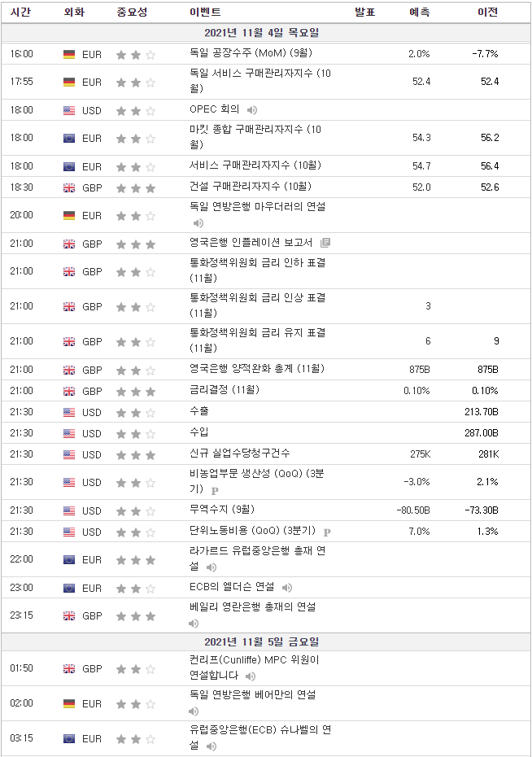Screen dimensions: 532x757
Task: Open 독일 공장수주 (MoM) (9월) event
Action: point(251,53)
